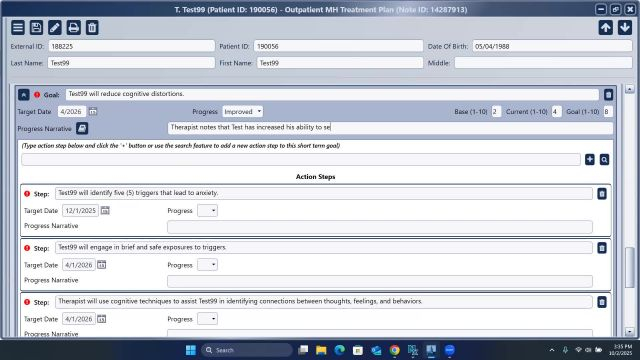Click the Patient ID field

[338, 46]
